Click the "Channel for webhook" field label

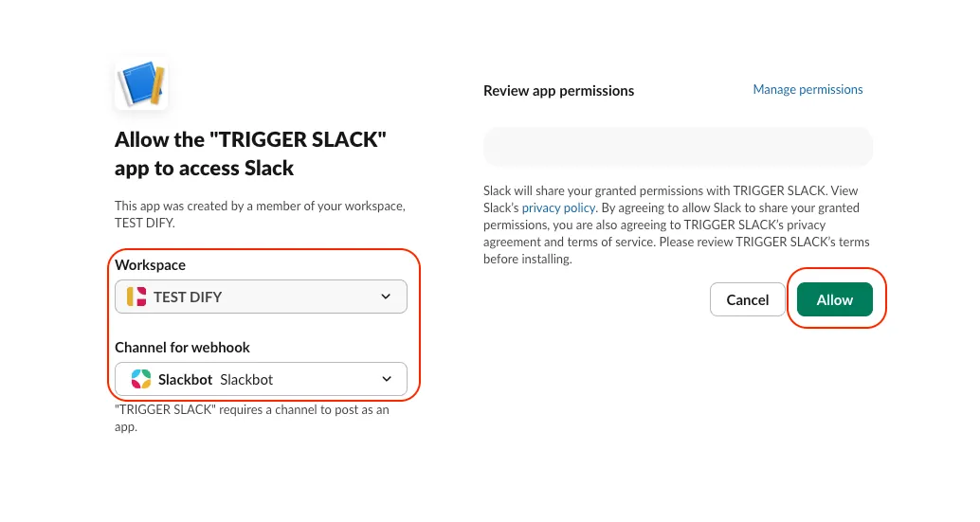[182, 347]
